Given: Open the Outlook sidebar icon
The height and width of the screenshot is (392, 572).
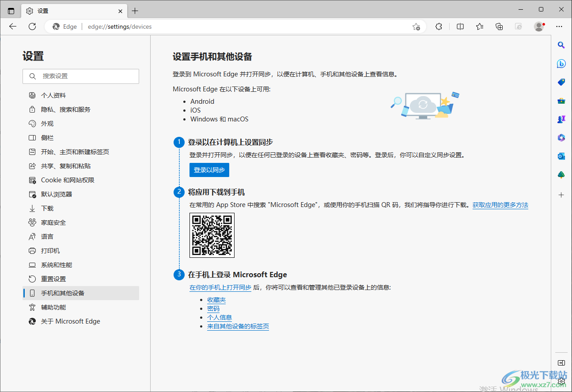Looking at the screenshot, I should [561, 156].
